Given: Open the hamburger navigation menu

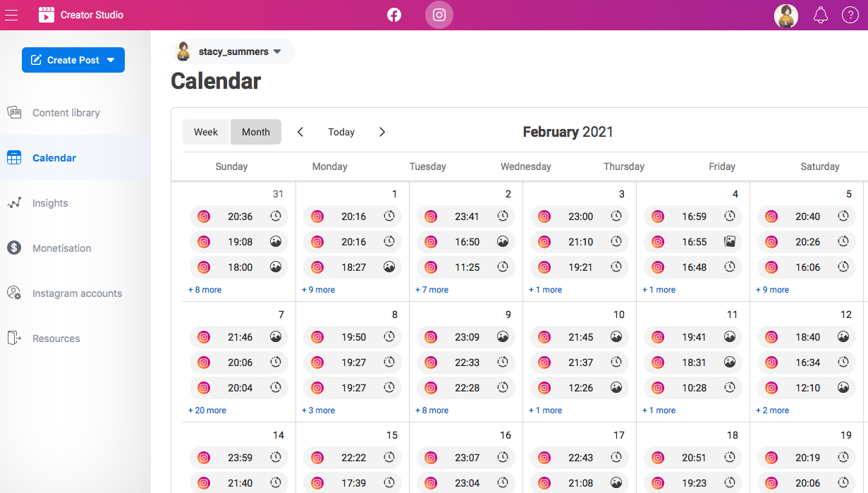Looking at the screenshot, I should [x=11, y=14].
